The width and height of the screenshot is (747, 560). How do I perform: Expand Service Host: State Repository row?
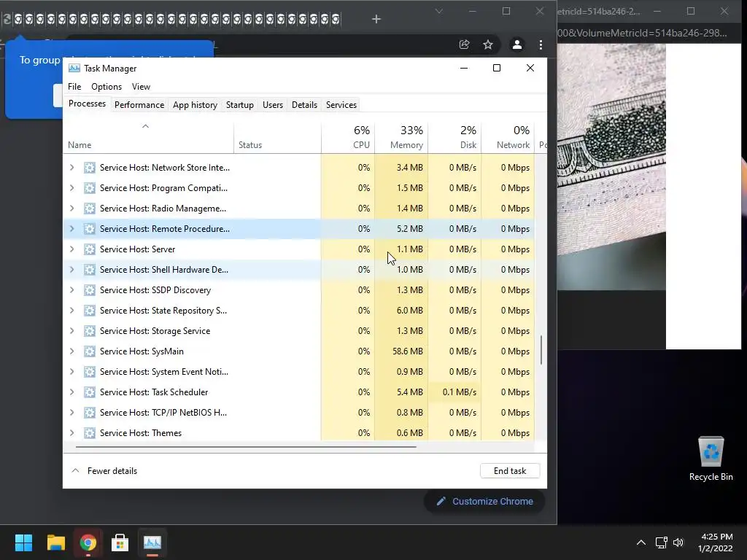(72, 311)
